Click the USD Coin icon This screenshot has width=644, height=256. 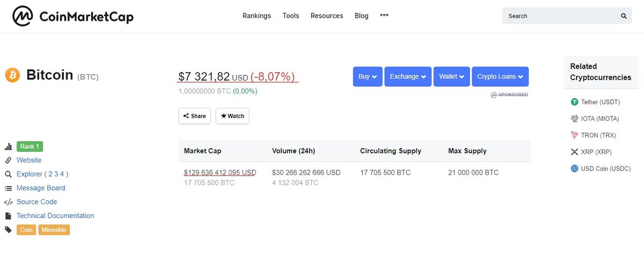coord(574,169)
